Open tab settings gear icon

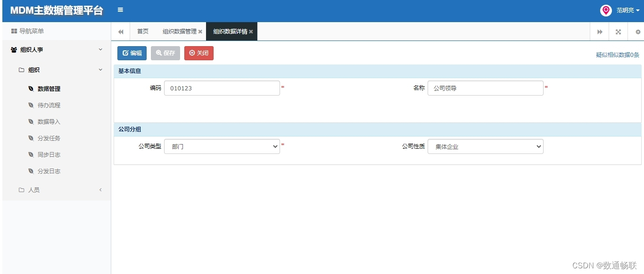(x=638, y=32)
